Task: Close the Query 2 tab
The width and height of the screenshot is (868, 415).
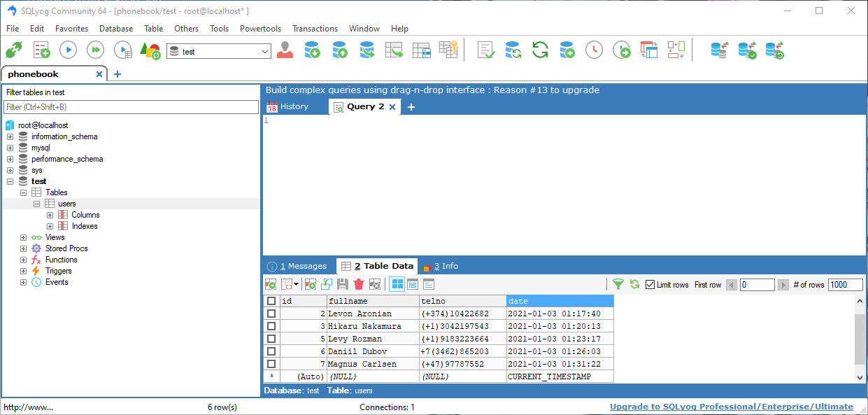Action: 392,107
